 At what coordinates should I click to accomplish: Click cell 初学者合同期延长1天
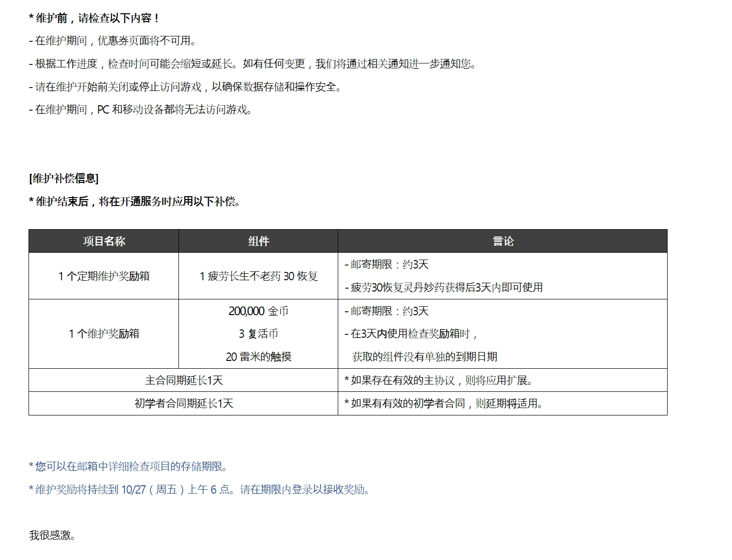pyautogui.click(x=183, y=403)
